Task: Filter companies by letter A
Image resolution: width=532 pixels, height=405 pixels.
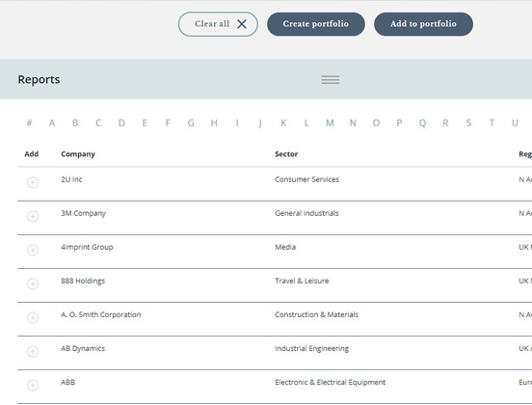Action: pyautogui.click(x=52, y=122)
